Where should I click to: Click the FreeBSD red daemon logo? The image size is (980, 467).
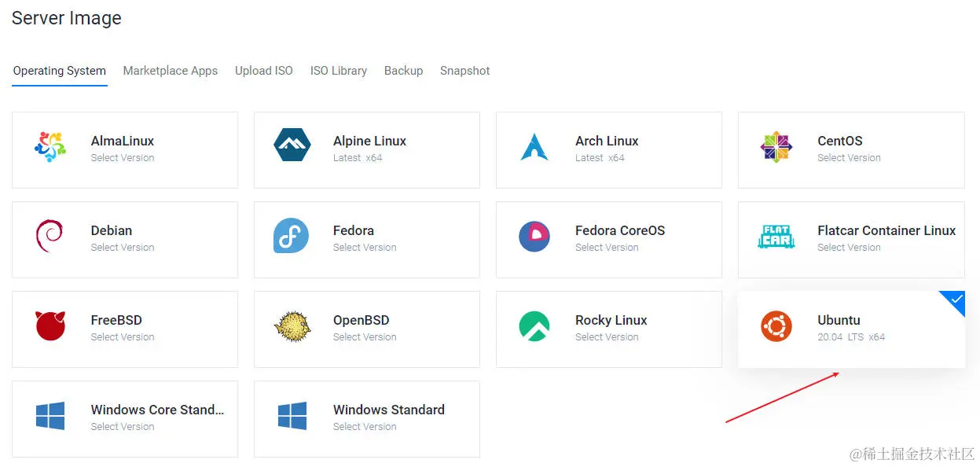(50, 325)
